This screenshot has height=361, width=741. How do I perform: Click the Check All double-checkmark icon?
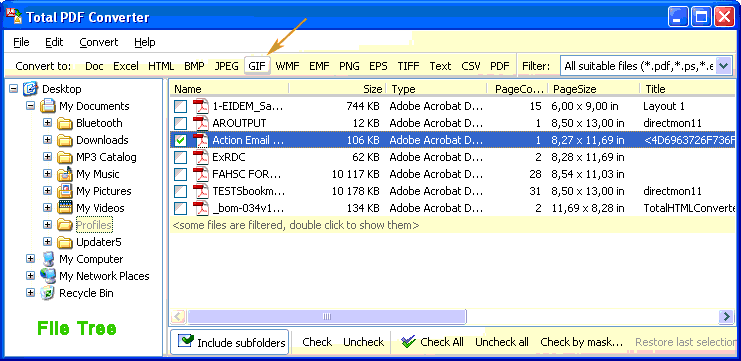tap(408, 342)
